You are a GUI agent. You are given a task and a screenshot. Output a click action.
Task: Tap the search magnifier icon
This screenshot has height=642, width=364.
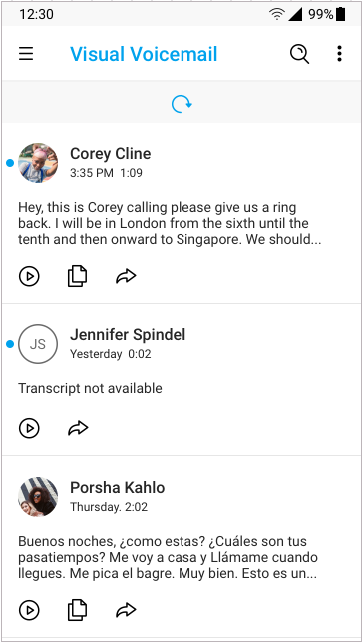300,54
